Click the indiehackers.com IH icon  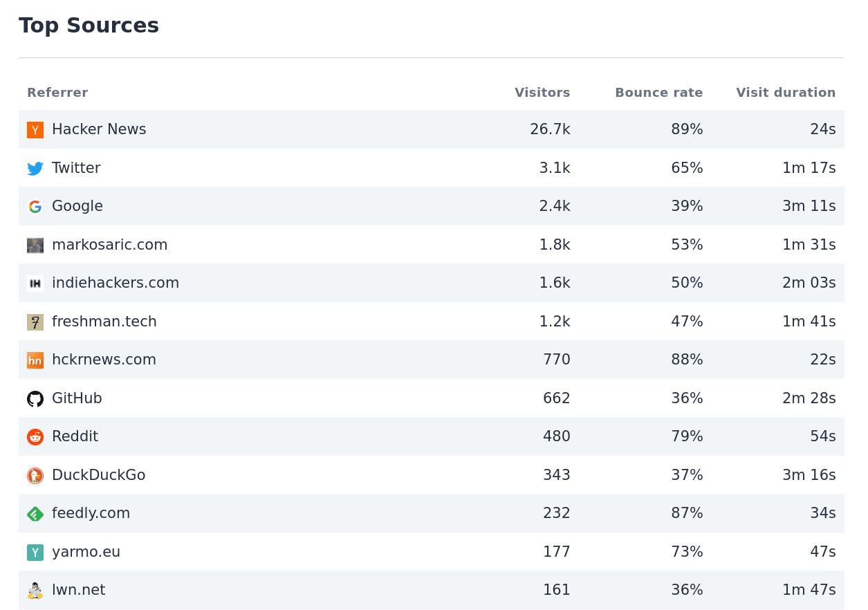pos(35,282)
